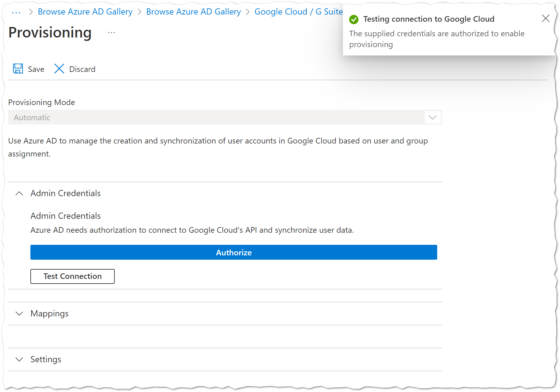Viewport: 560px width, 392px height.
Task: Open the Google Cloud / G Suite breadcrumb
Action: (x=299, y=12)
